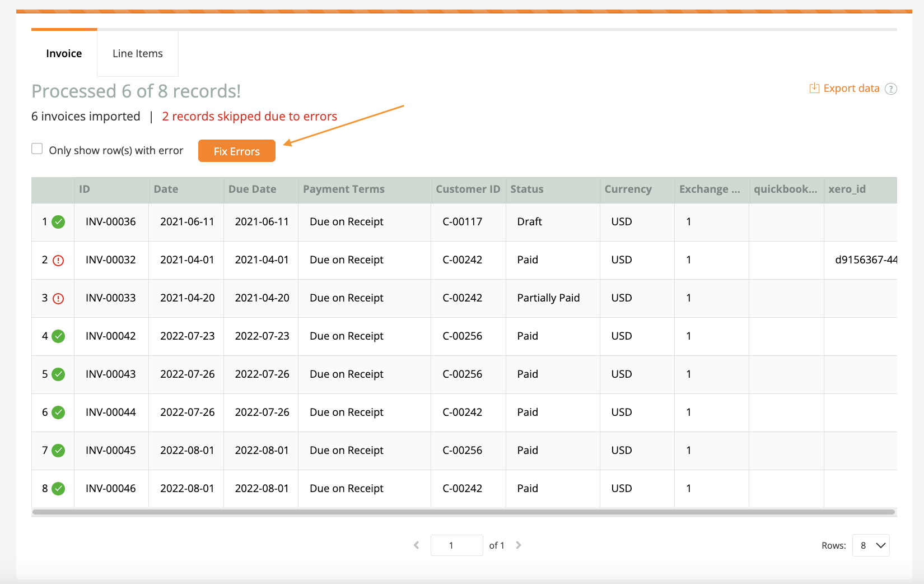
Task: Switch to the Line Items tab
Action: [138, 53]
